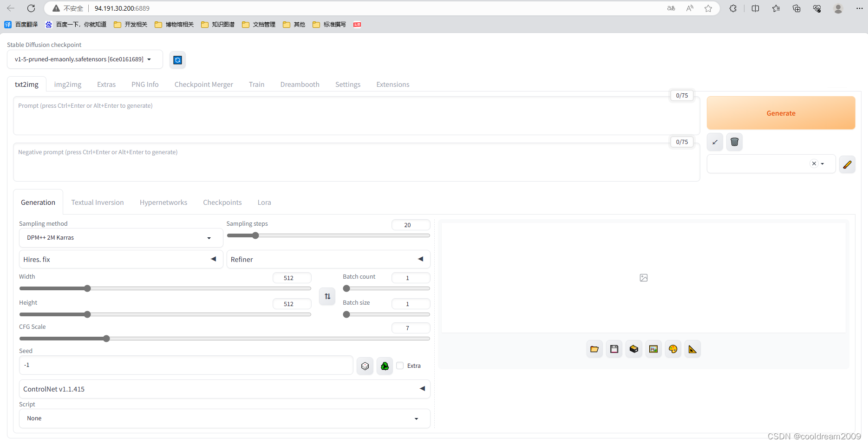Viewport: 868px width, 444px height.
Task: Open images output folder icon
Action: 594,349
